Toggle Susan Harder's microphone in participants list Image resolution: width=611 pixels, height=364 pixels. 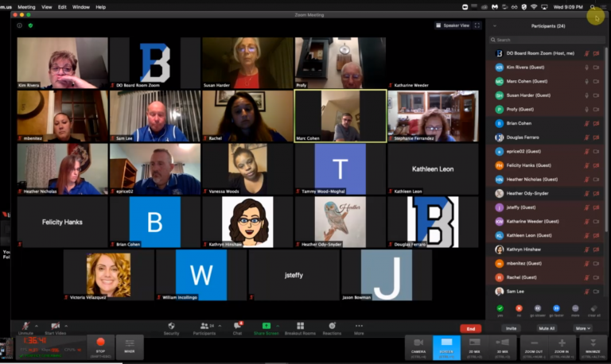586,95
